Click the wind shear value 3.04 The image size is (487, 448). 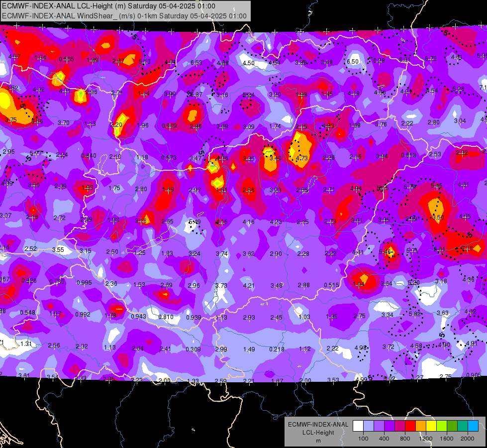(460, 121)
